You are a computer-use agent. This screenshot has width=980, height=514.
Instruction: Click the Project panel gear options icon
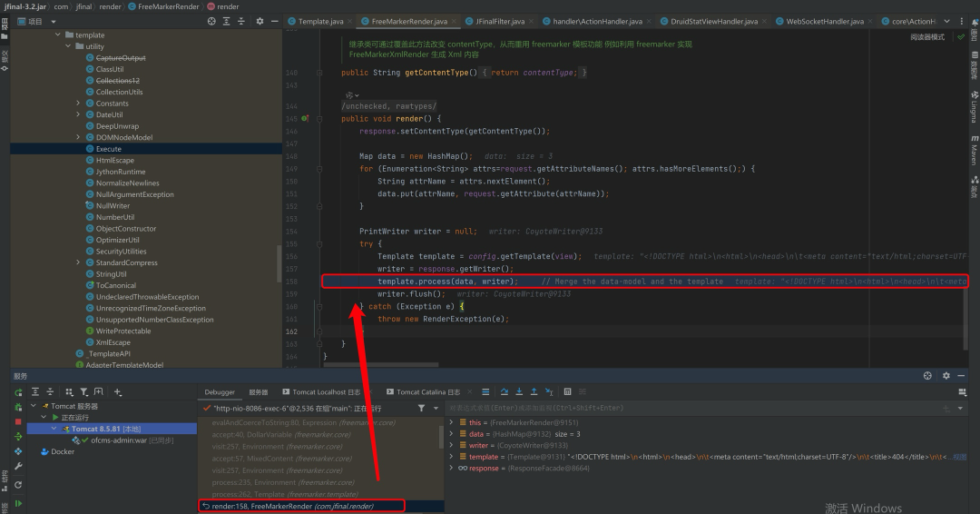point(260,21)
